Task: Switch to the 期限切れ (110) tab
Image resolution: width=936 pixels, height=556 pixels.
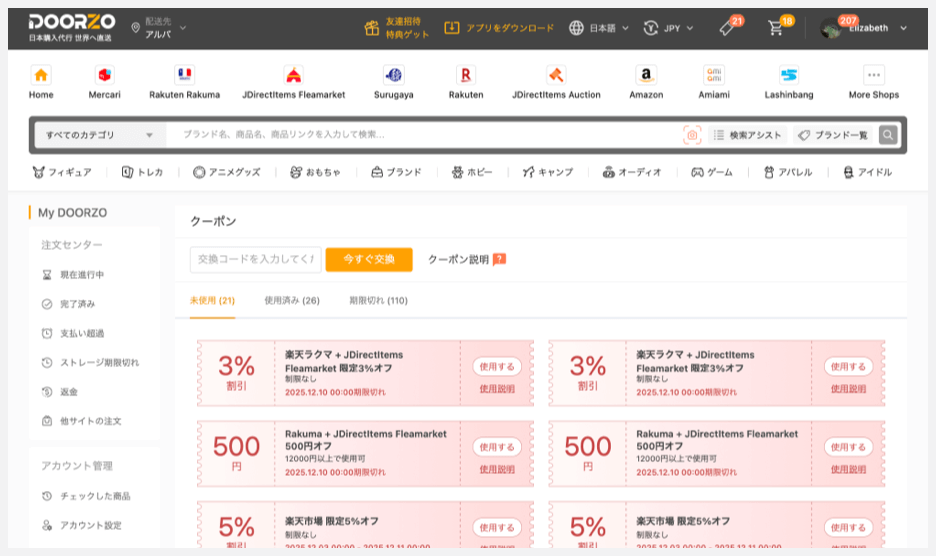Action: (x=378, y=300)
